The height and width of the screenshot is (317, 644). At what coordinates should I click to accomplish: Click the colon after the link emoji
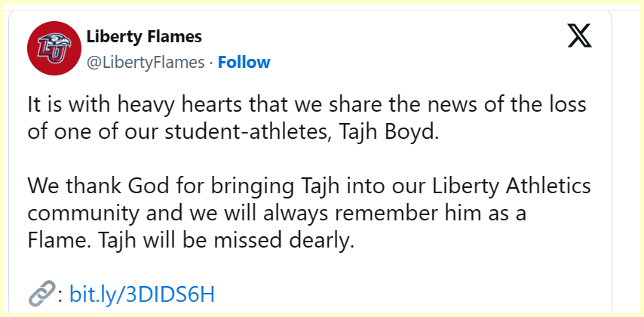60,294
